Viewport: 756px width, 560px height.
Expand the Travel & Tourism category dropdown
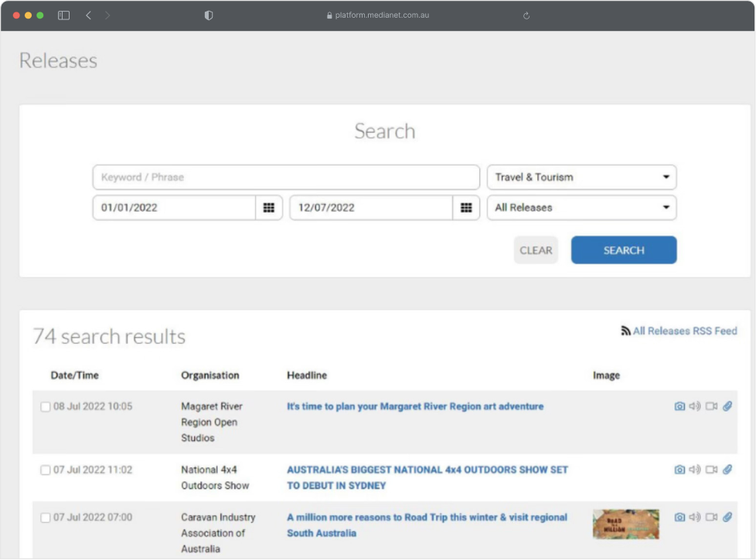[x=581, y=177]
